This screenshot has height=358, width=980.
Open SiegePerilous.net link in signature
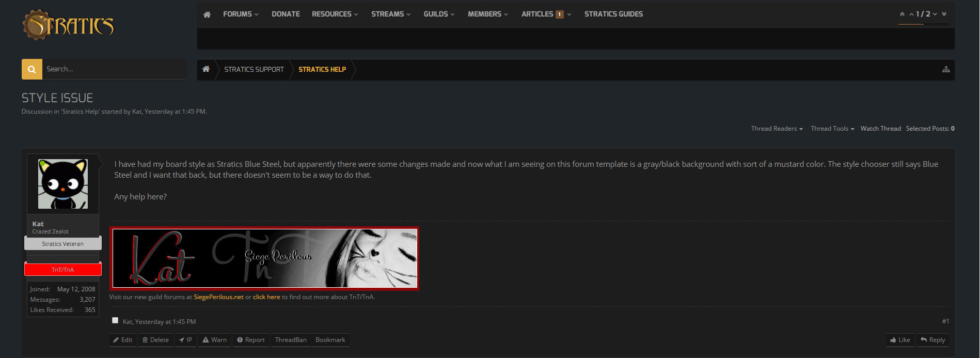(218, 297)
